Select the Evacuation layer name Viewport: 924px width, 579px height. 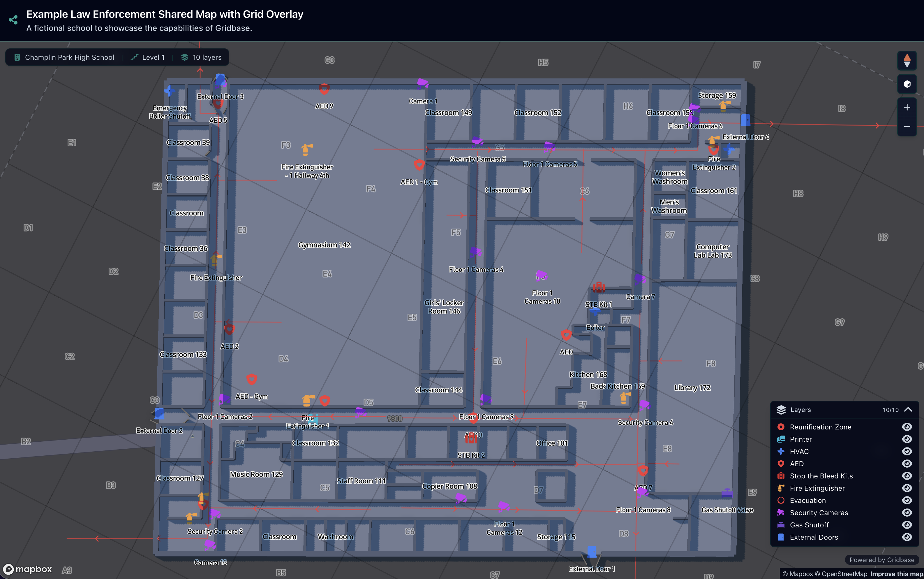pyautogui.click(x=808, y=500)
